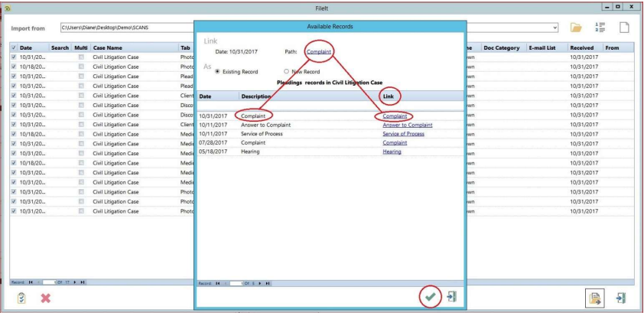
Task: Click the exit door icon in the main window
Action: [621, 298]
